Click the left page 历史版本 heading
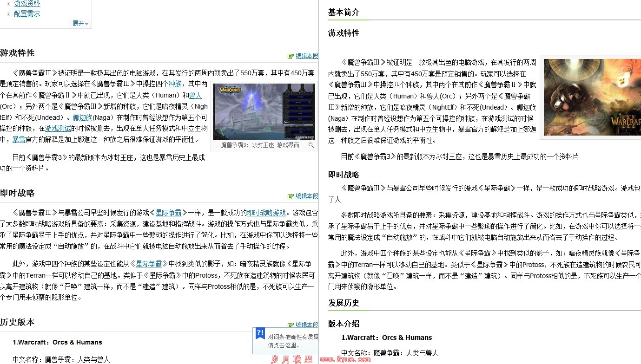The width and height of the screenshot is (641, 364). point(17,322)
